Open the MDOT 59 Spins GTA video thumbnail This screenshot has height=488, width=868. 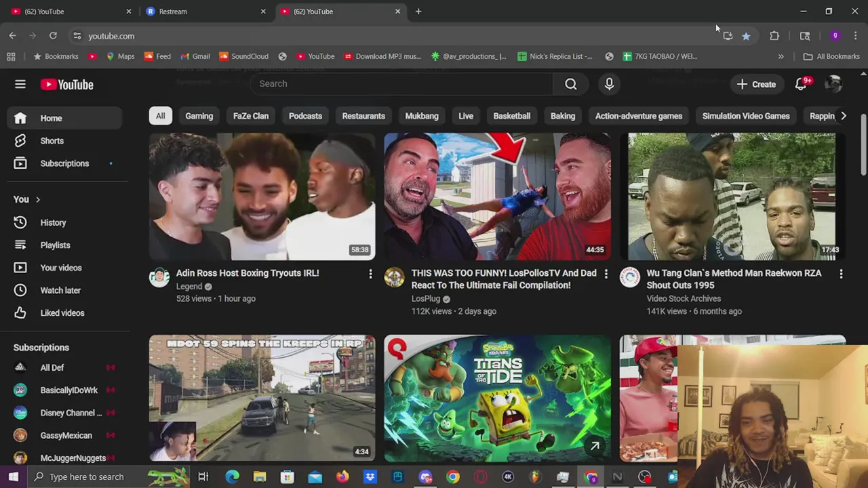click(x=262, y=399)
